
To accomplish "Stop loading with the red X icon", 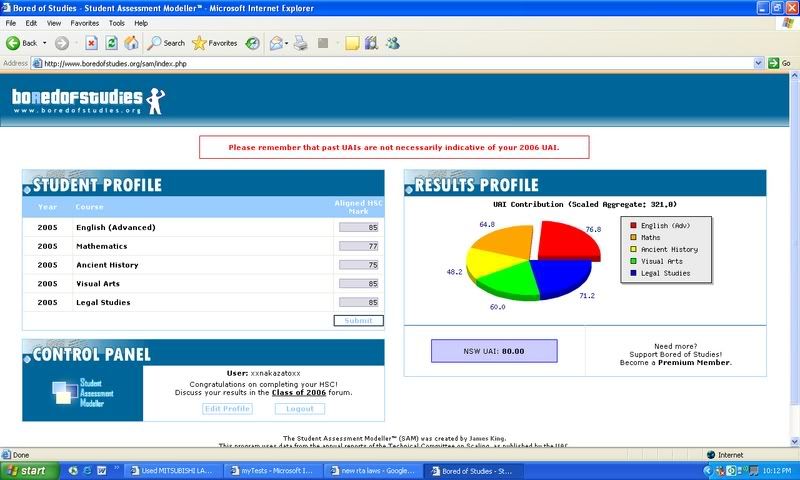I will pos(91,43).
